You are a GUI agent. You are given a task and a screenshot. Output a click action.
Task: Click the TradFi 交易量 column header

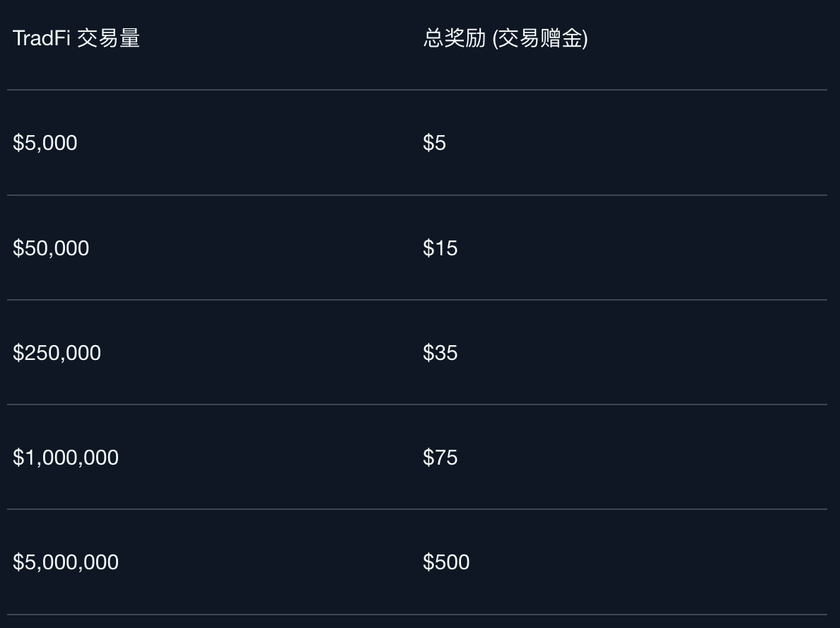point(76,38)
